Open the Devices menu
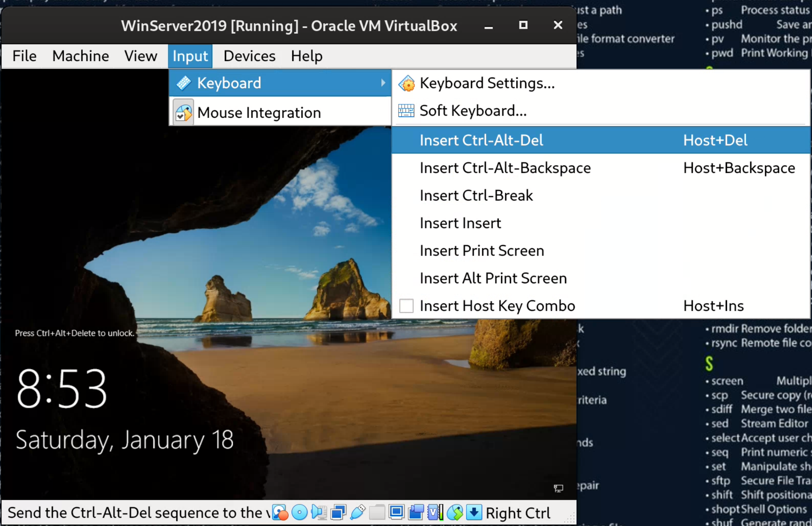This screenshot has width=812, height=526. pos(249,56)
